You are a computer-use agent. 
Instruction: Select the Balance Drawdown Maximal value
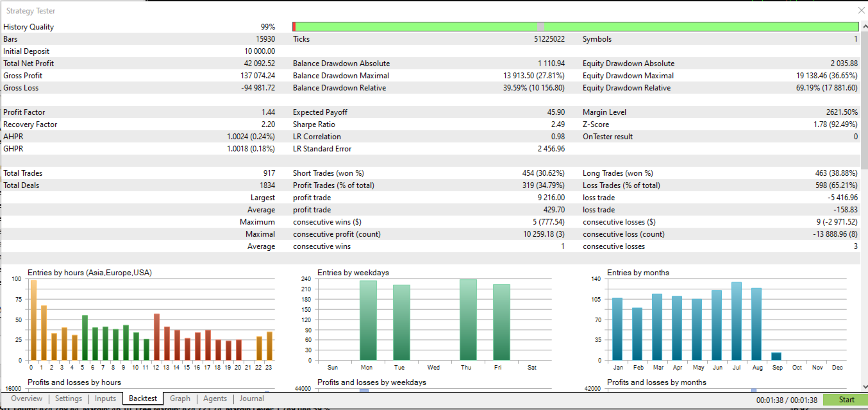534,76
